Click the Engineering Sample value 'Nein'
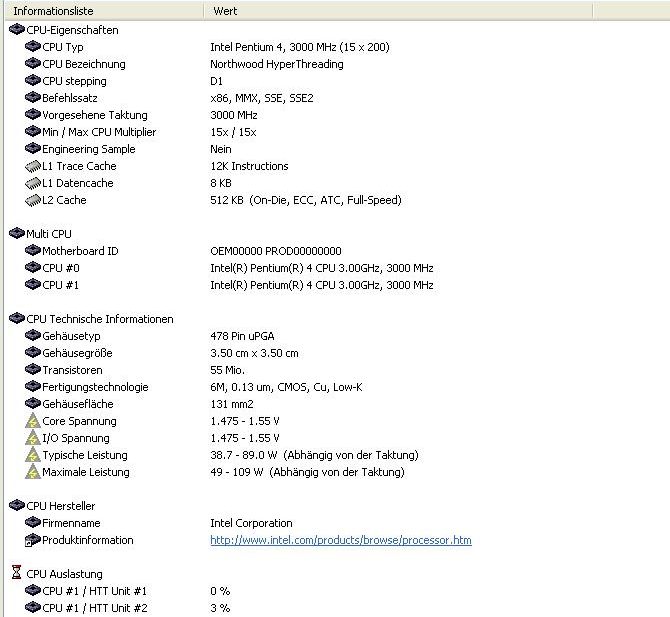Image resolution: width=670 pixels, height=617 pixels. click(x=221, y=149)
